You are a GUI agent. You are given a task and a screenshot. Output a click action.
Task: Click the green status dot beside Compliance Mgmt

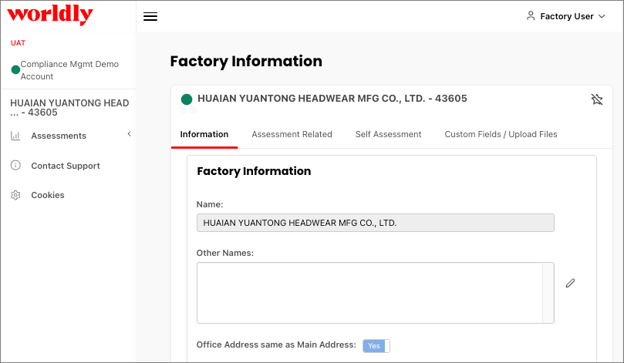tap(16, 70)
